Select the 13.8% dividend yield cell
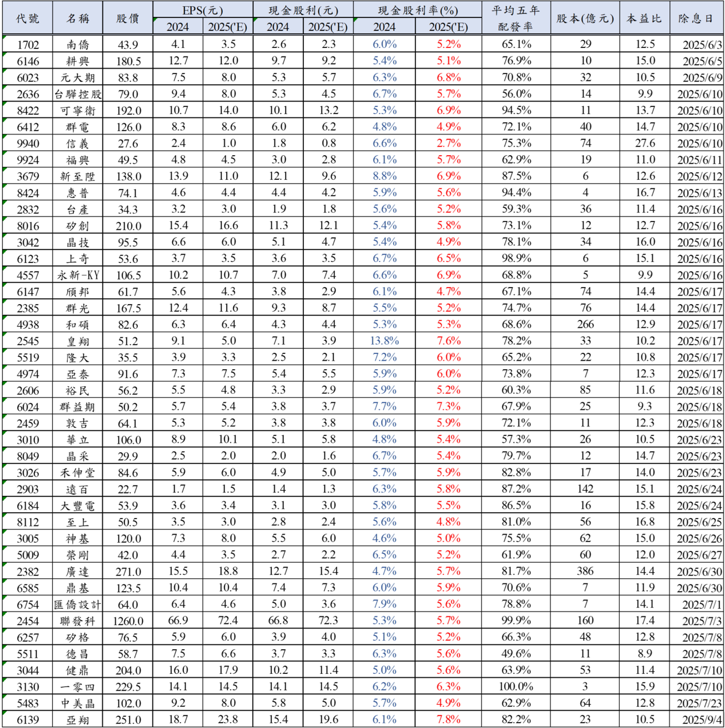Image resolution: width=725 pixels, height=728 pixels. 384,341
